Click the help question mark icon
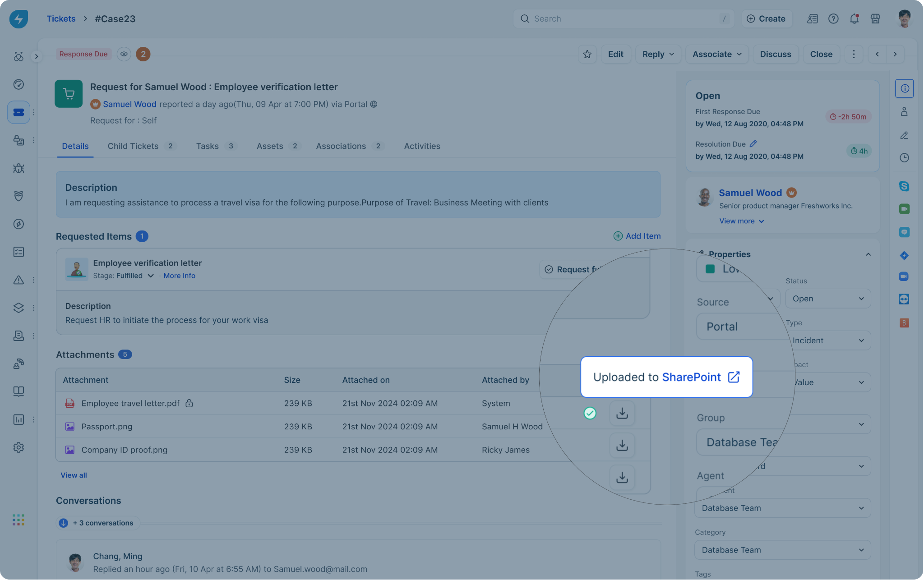 [x=833, y=19]
